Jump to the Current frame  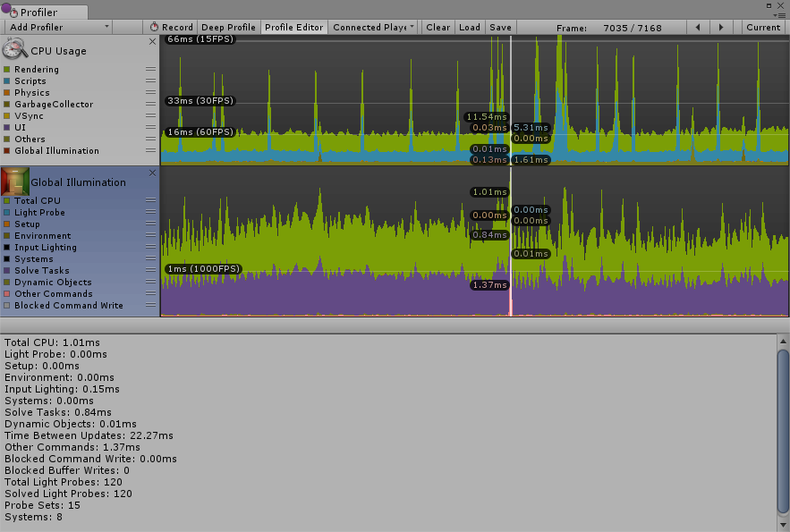pyautogui.click(x=762, y=28)
